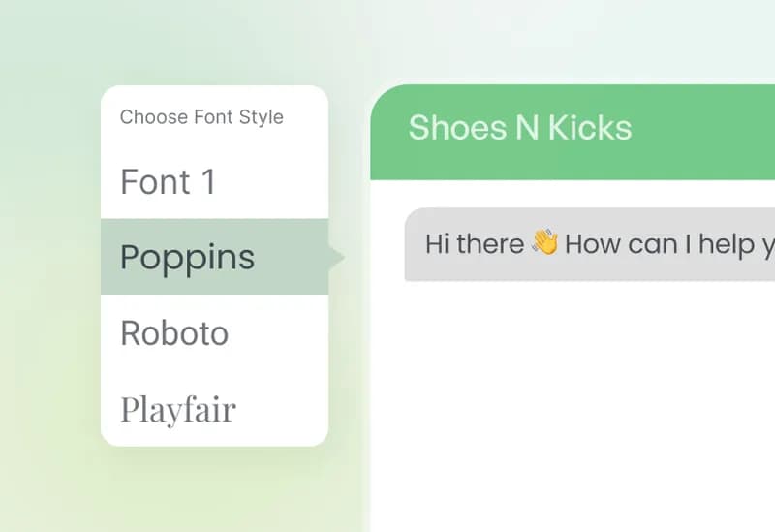Click the arrow pointer beside Poppins

coord(337,257)
